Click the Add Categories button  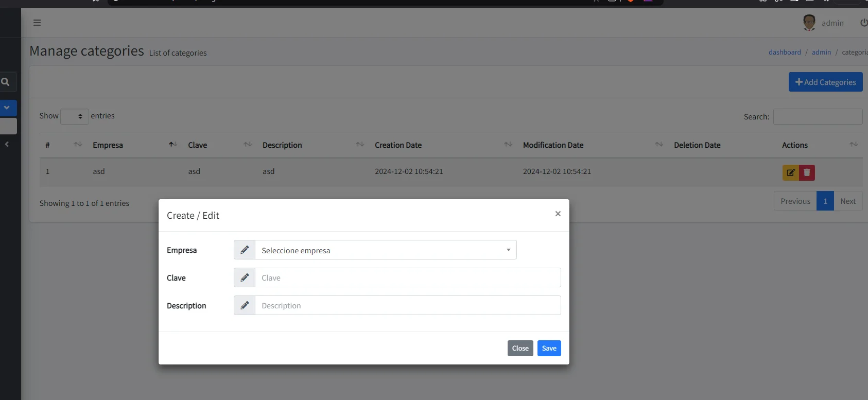coord(825,82)
